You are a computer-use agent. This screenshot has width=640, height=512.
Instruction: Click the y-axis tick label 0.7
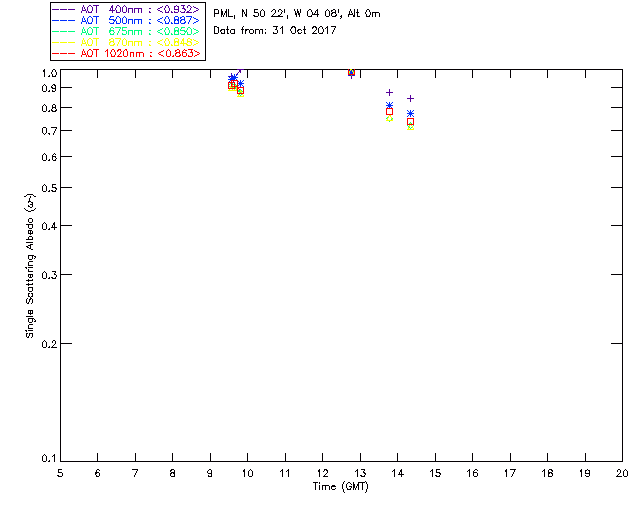pyautogui.click(x=49, y=131)
